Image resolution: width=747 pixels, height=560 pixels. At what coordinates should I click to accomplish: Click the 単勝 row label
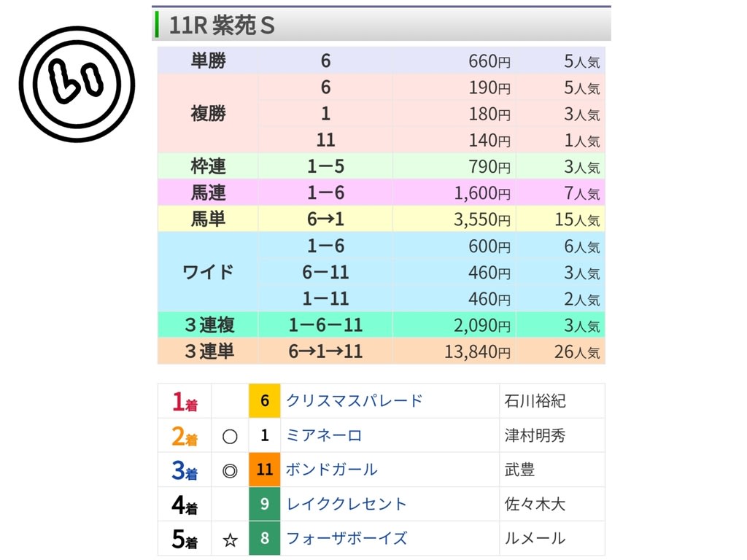(x=209, y=61)
